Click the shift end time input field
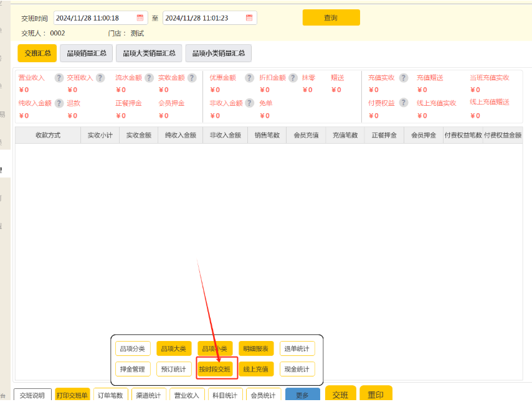This screenshot has width=532, height=402. (210, 18)
